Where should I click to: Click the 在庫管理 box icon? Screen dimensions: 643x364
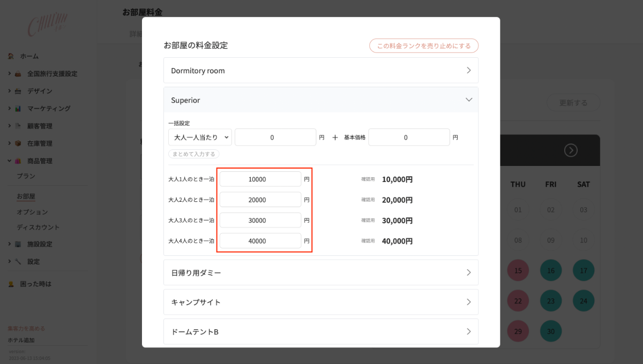coord(17,143)
